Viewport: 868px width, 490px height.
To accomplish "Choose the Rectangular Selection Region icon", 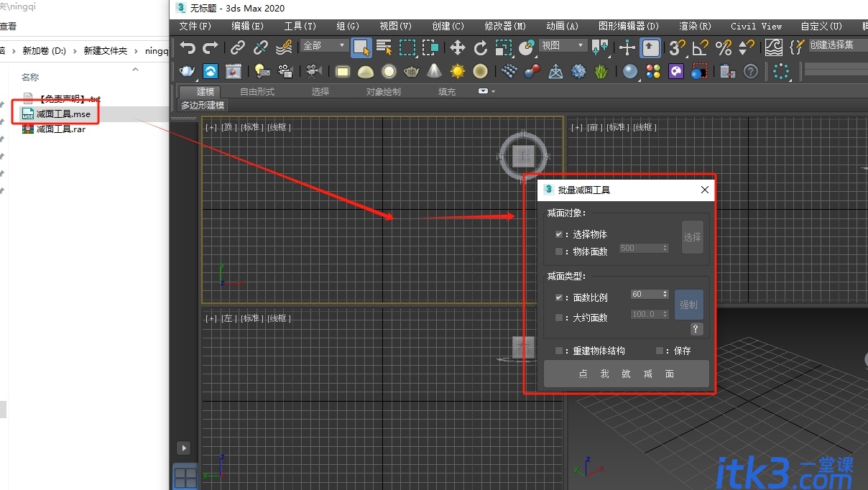I will pos(407,48).
